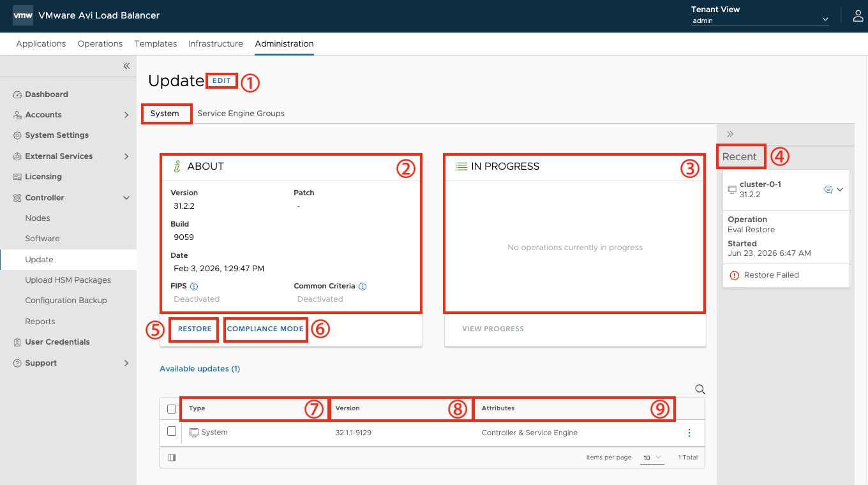Viewport: 868px width, 485px height.
Task: Click the Licensing icon in sidebar
Action: click(x=18, y=177)
